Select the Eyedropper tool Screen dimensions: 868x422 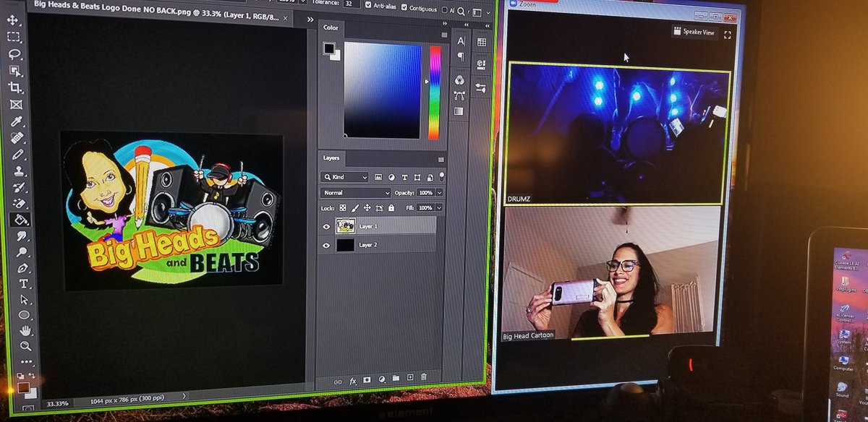point(16,121)
